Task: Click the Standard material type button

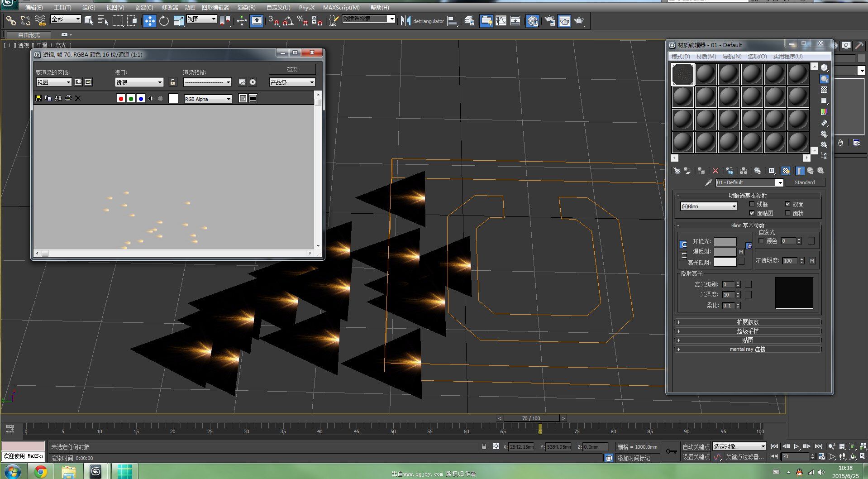Action: pos(805,182)
